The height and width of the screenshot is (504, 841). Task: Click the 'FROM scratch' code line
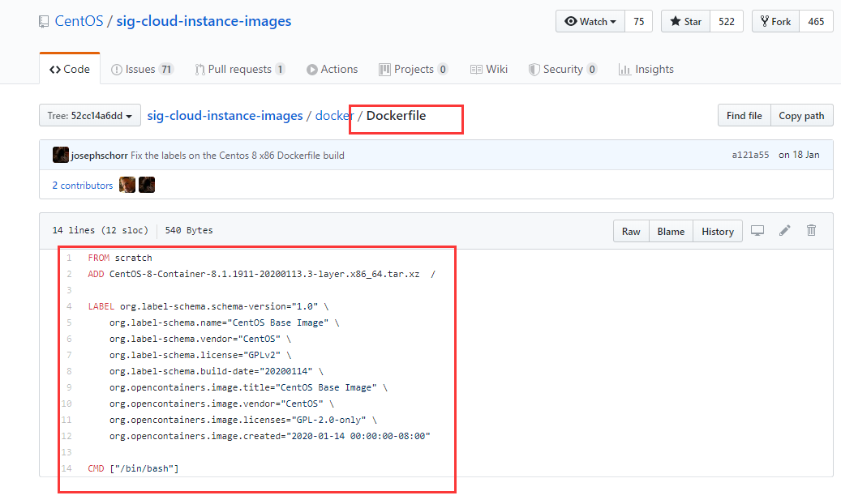120,258
